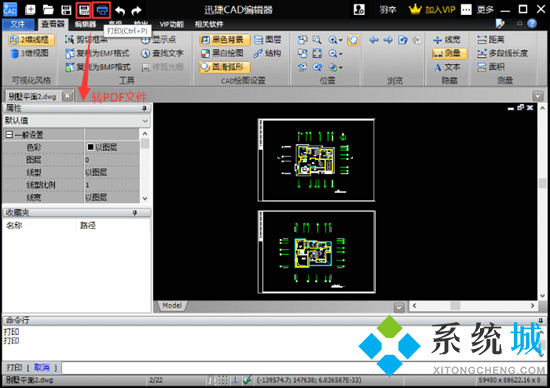Toggle 文本 text display
Screen dimensions: 550x388
tap(447, 67)
